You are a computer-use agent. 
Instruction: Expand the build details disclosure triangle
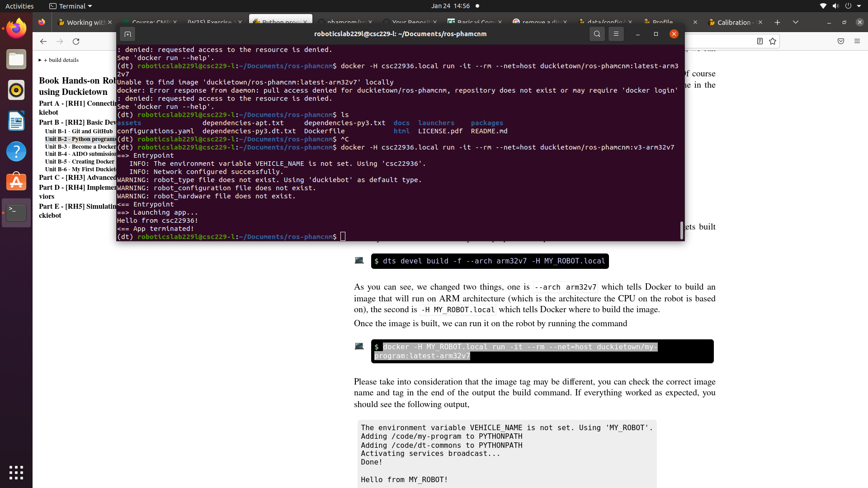click(40, 60)
